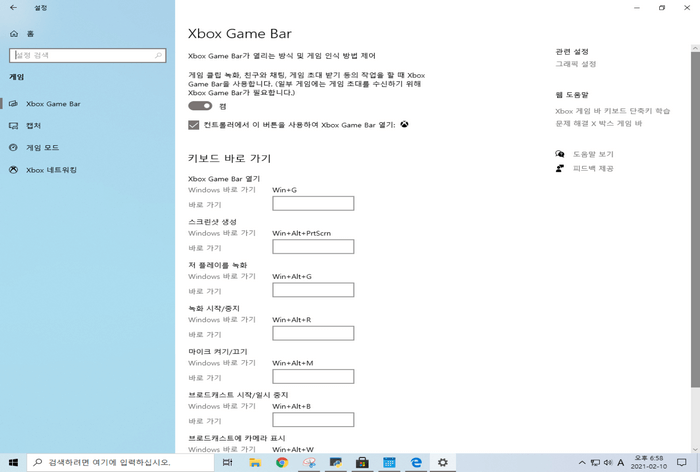Image resolution: width=700 pixels, height=472 pixels.
Task: Open 홈 in the settings sidebar
Action: (22, 33)
